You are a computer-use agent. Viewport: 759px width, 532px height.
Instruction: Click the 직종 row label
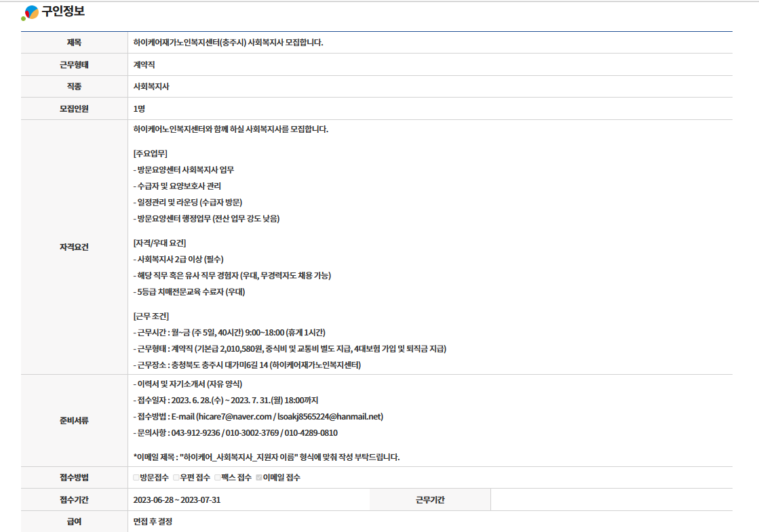pyautogui.click(x=74, y=87)
